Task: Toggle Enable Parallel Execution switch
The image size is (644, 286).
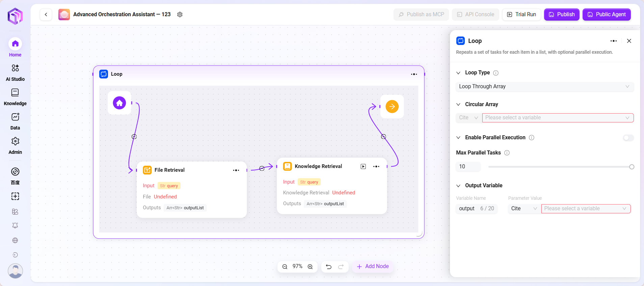Action: (628, 138)
